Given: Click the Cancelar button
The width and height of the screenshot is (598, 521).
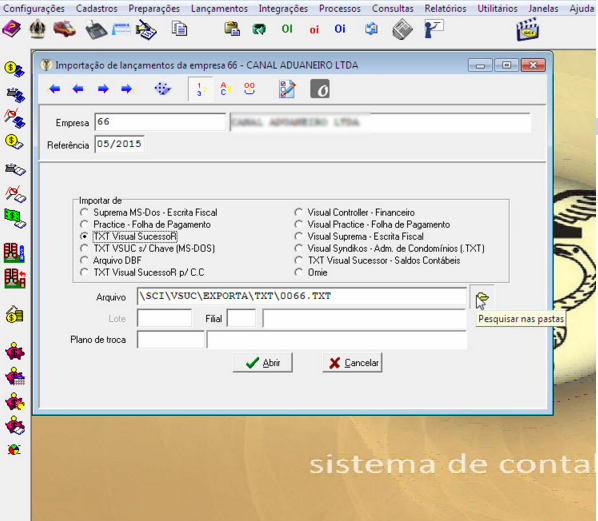Looking at the screenshot, I should point(352,363).
